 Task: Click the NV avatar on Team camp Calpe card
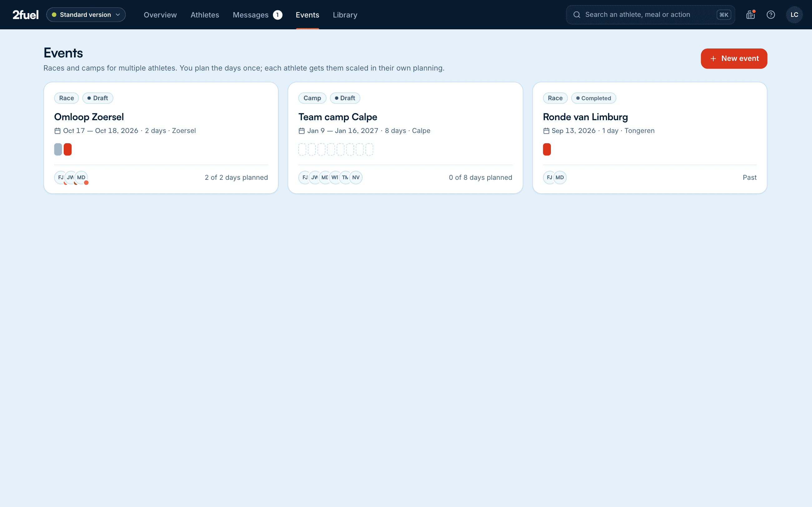(356, 177)
